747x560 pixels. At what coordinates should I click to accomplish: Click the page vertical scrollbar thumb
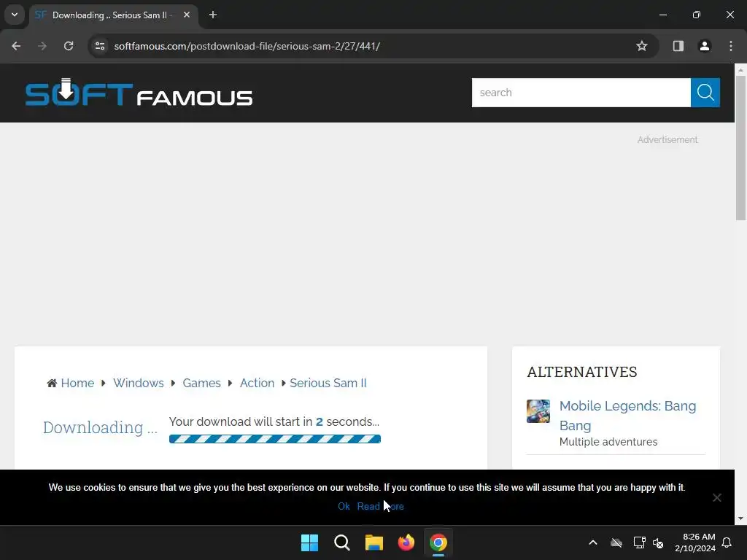pos(740,147)
